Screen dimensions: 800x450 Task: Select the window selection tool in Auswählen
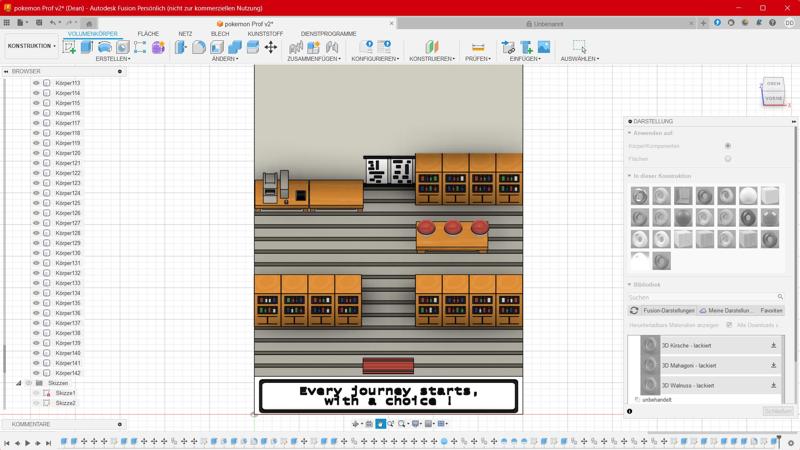(579, 46)
